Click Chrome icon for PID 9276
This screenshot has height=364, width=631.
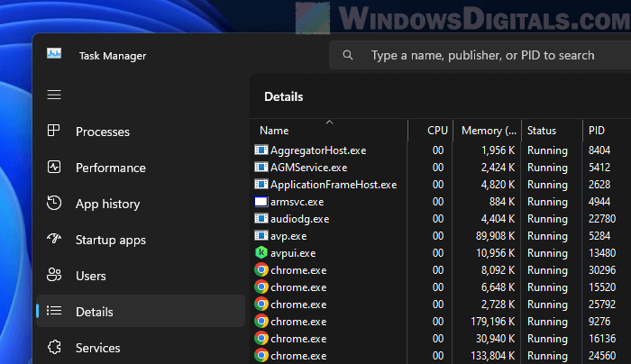[x=261, y=321]
